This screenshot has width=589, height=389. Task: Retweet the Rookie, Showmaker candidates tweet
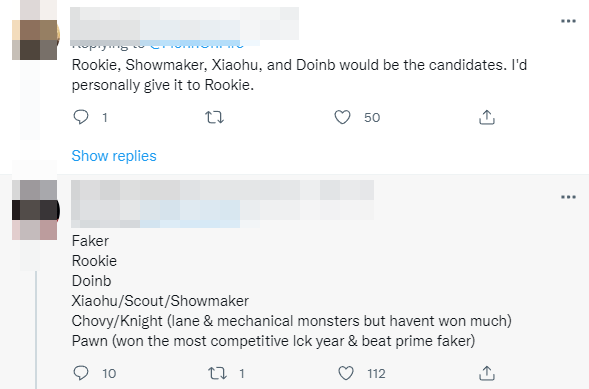tap(214, 117)
